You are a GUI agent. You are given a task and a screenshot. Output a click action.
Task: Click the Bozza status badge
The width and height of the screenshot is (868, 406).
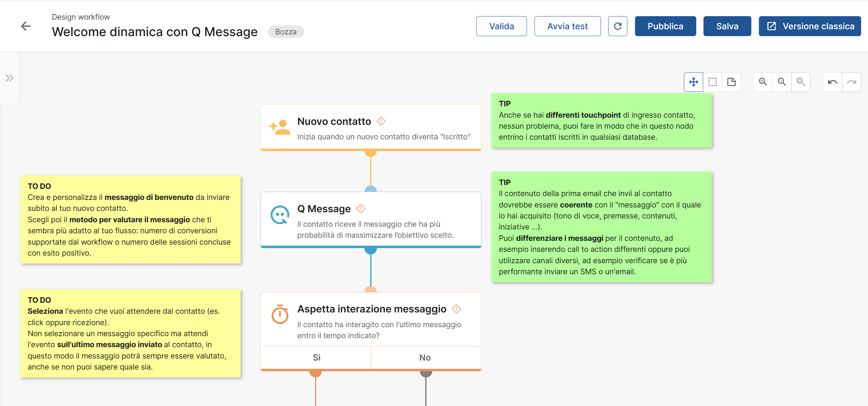pos(286,32)
